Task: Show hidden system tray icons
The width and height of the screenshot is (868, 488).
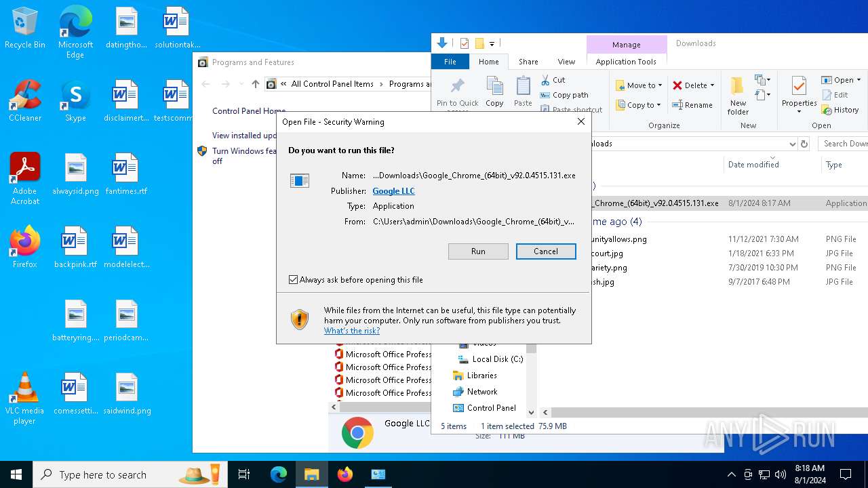Action: click(731, 474)
